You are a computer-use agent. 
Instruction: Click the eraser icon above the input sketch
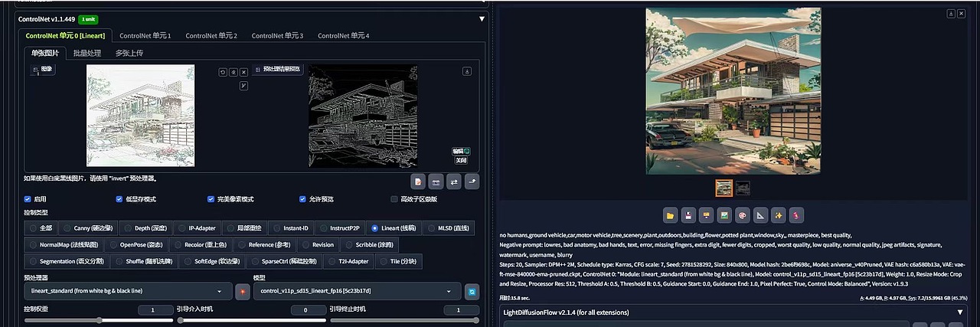coord(234,72)
